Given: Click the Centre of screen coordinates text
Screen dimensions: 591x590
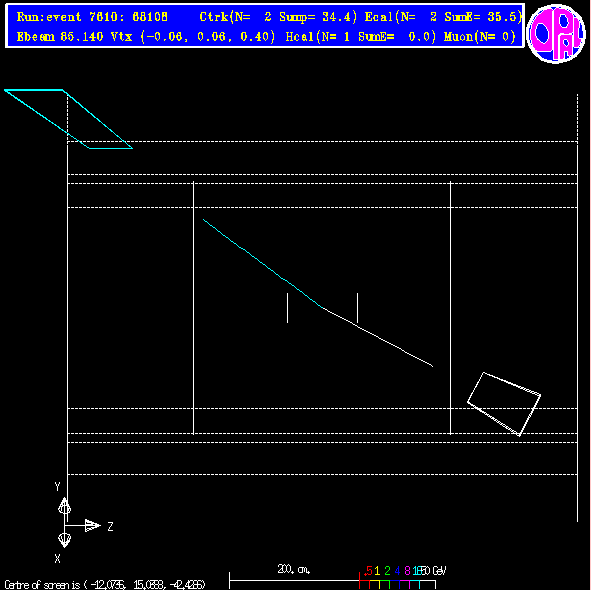Looking at the screenshot, I should point(105,584).
